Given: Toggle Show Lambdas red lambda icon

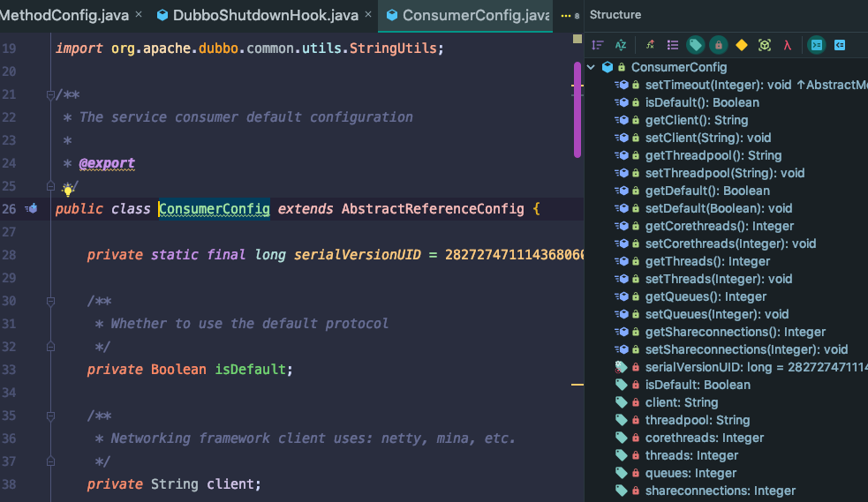Looking at the screenshot, I should (787, 45).
